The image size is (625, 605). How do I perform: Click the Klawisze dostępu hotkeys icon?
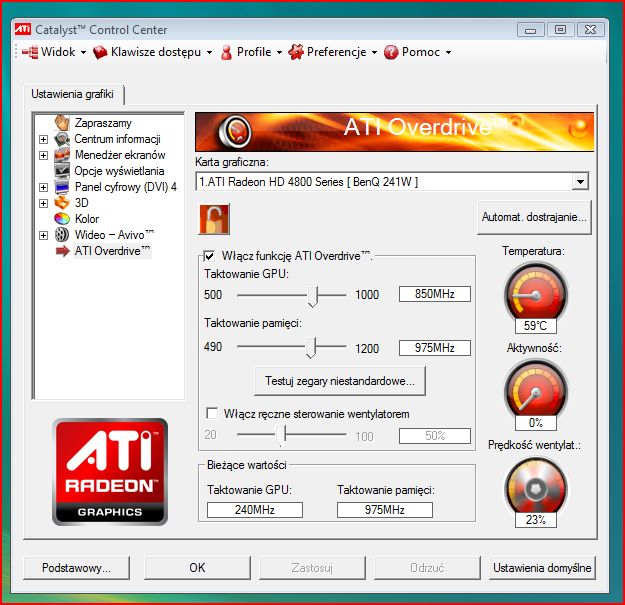100,52
